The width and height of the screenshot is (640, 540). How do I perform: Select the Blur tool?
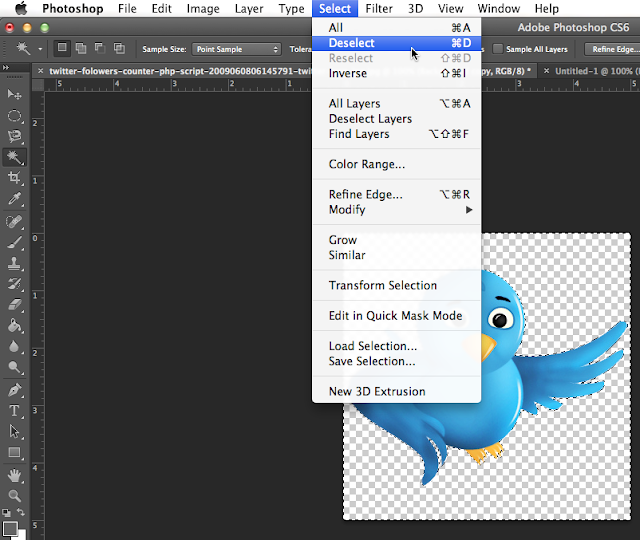[x=14, y=347]
